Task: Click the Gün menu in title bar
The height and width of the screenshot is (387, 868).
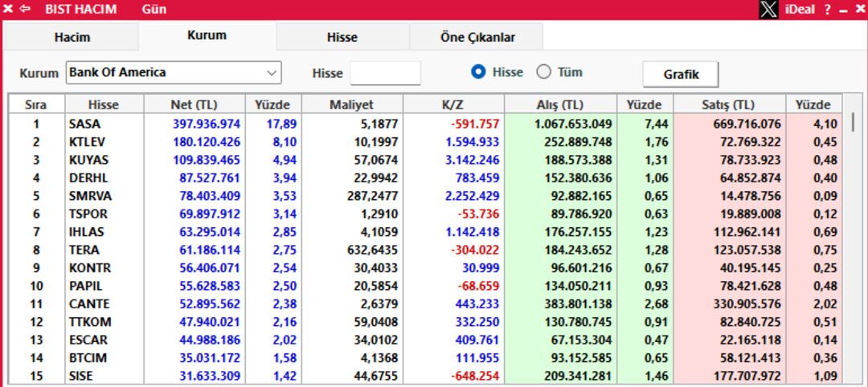Action: [x=154, y=10]
